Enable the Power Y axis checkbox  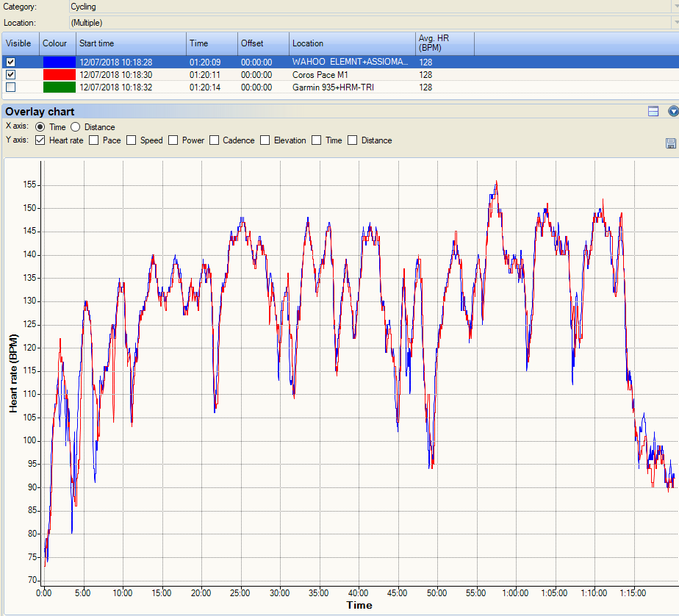[173, 140]
